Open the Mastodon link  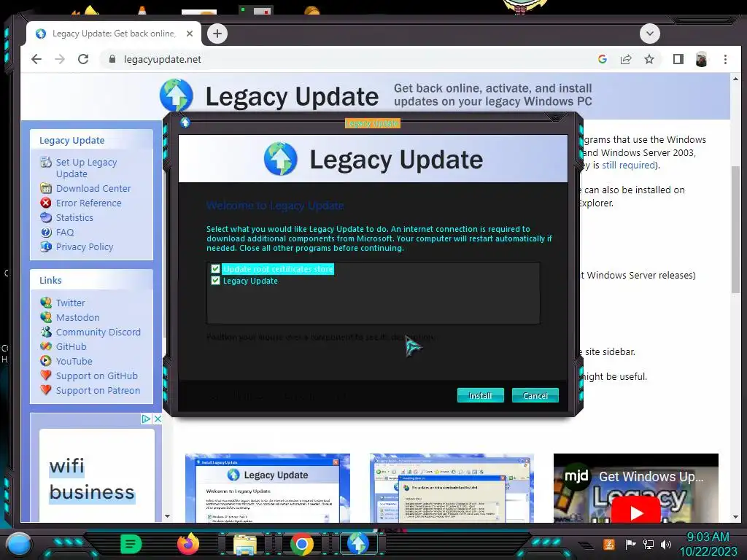pyautogui.click(x=77, y=318)
